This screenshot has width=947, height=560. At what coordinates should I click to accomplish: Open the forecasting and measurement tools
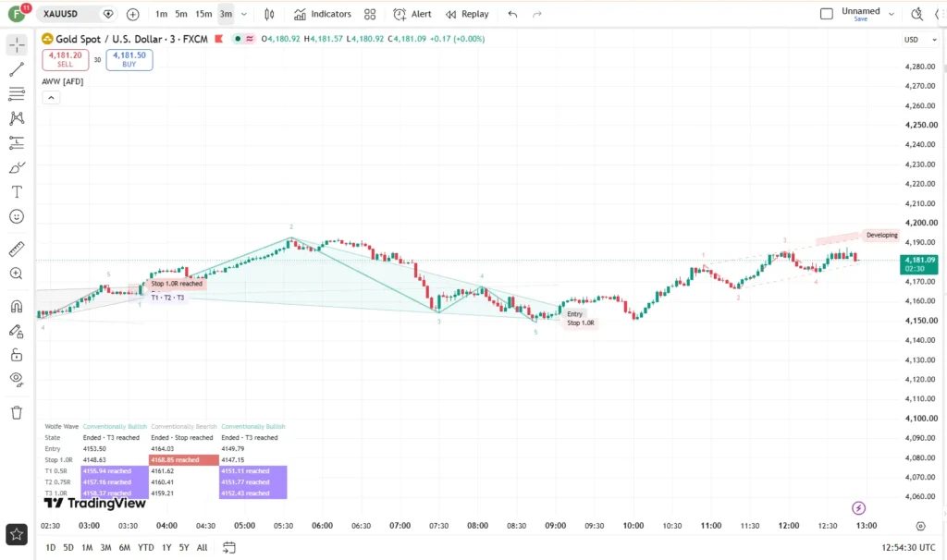[x=17, y=143]
